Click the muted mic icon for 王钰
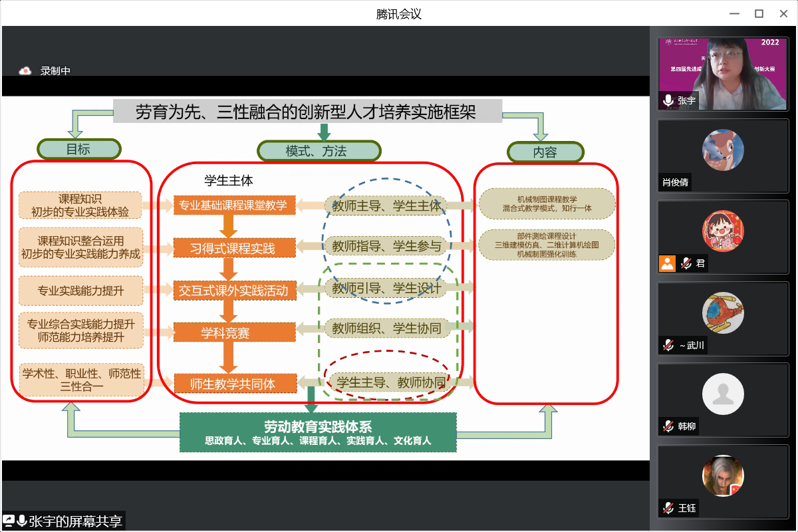The image size is (798, 532). click(668, 508)
